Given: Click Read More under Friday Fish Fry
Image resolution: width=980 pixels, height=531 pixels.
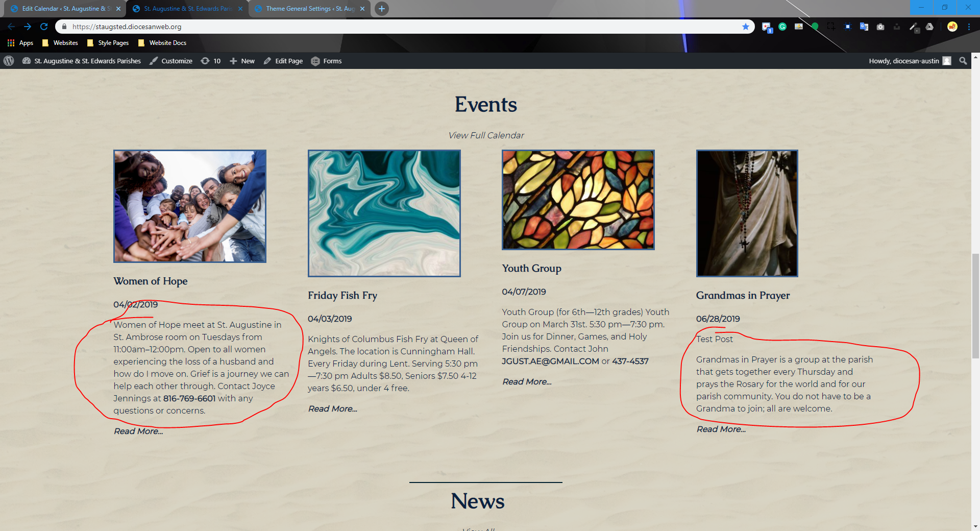Looking at the screenshot, I should coord(332,408).
